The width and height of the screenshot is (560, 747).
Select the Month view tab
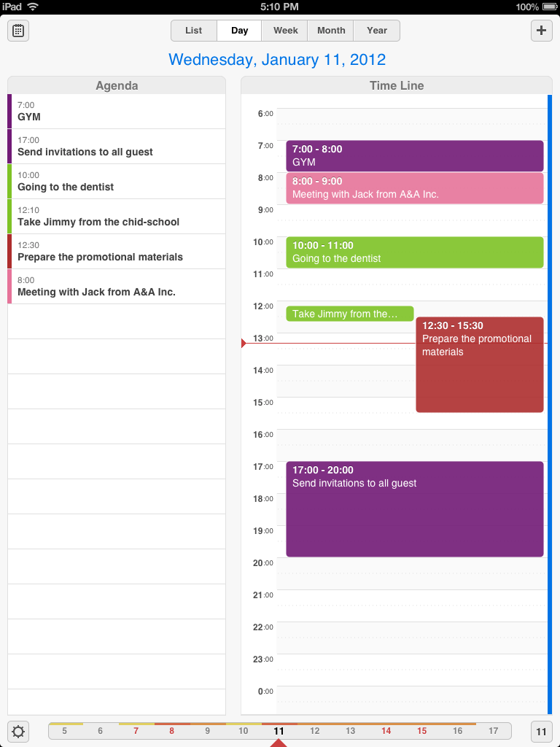coord(331,31)
